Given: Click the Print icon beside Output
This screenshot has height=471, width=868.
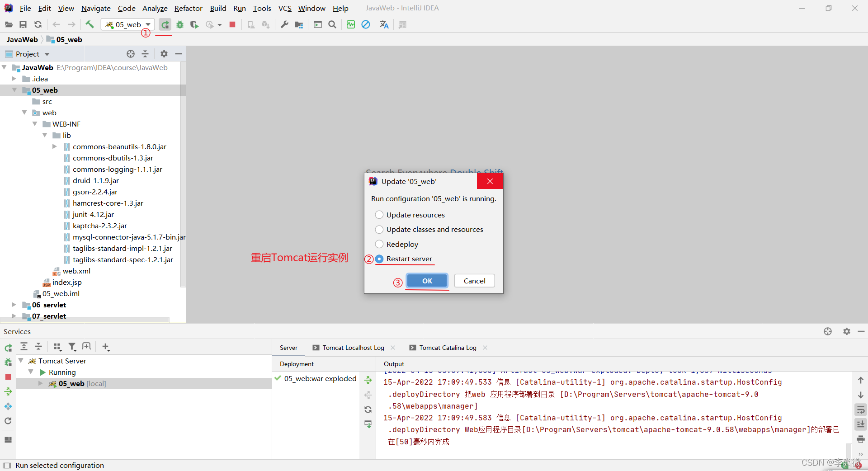Looking at the screenshot, I should pos(861,439).
